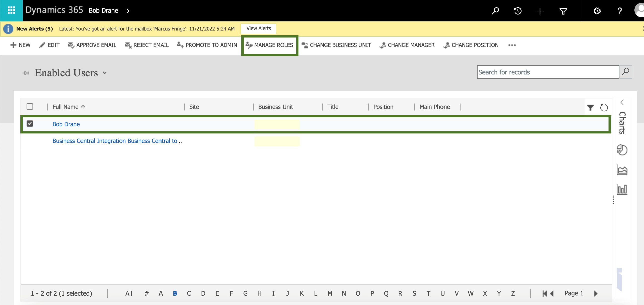Filter list by letter Z
Image resolution: width=644 pixels, height=305 pixels.
click(513, 293)
